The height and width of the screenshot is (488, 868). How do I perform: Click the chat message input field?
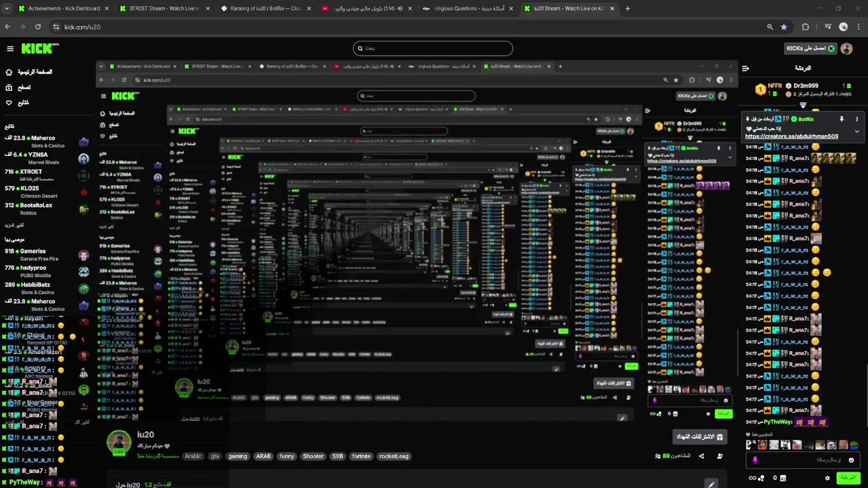(803, 460)
